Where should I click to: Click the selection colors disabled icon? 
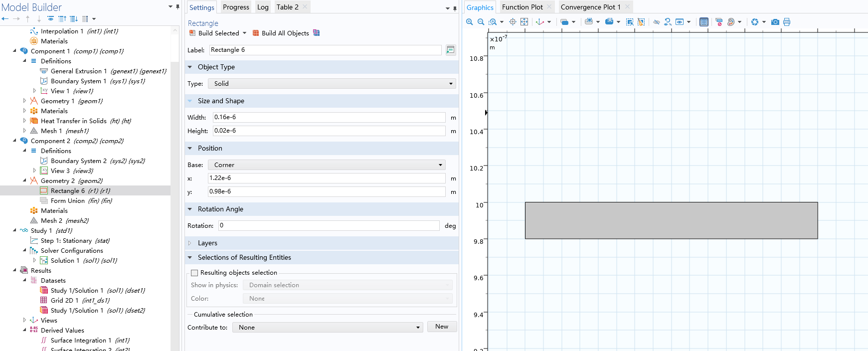click(719, 22)
